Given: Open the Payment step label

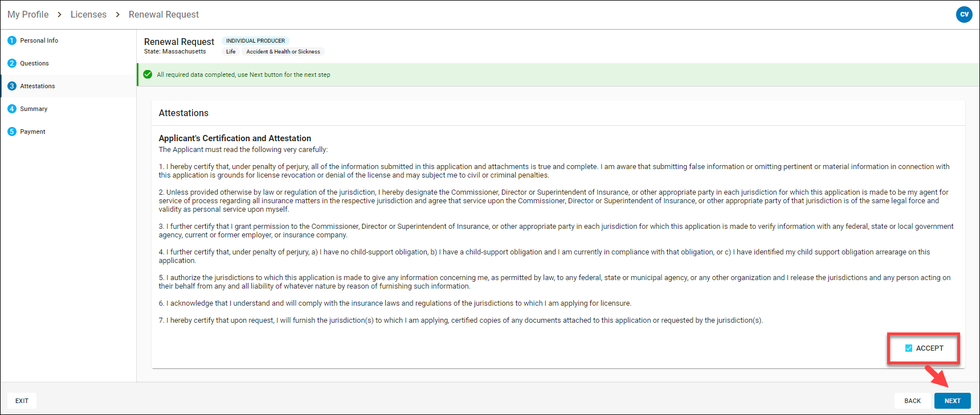Looking at the screenshot, I should (x=32, y=132).
